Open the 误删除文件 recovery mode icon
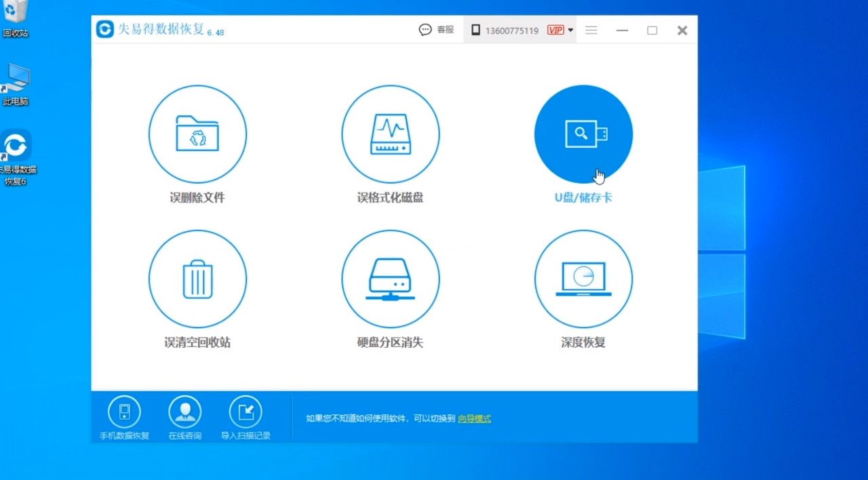Viewport: 868px width, 480px height. point(197,134)
